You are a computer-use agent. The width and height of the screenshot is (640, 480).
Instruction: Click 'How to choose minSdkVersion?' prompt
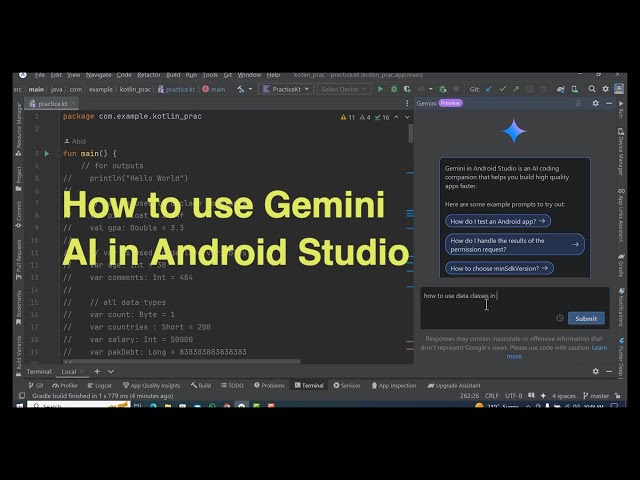tap(499, 268)
